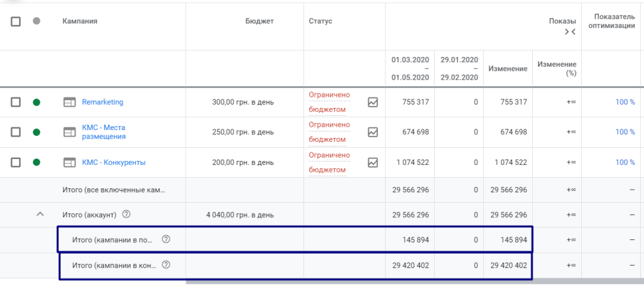Sort by Кампания column header
The height and width of the screenshot is (291, 644).
click(x=80, y=21)
